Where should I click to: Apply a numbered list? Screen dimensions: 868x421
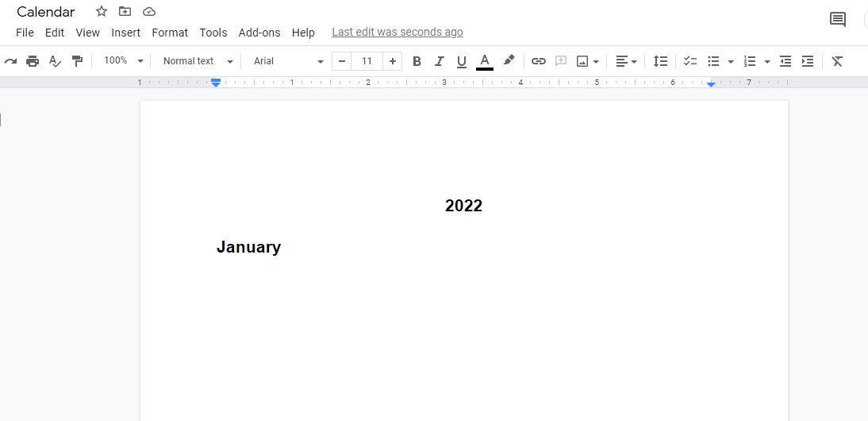tap(750, 61)
